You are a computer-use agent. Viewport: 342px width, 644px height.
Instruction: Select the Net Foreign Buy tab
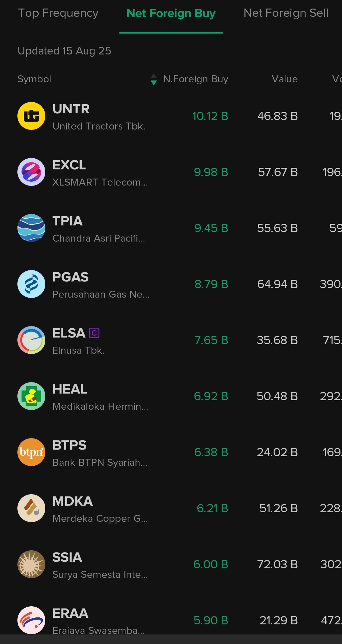coord(171,13)
